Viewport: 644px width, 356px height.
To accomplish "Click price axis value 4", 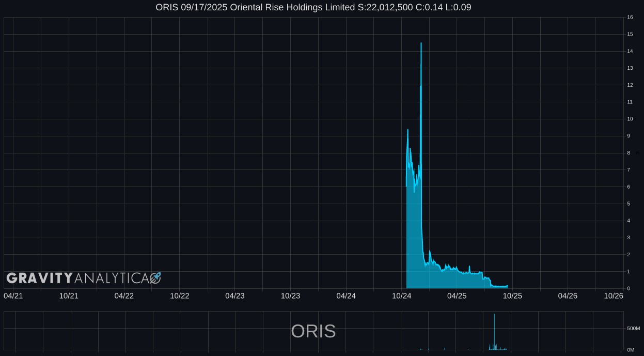I will point(629,221).
